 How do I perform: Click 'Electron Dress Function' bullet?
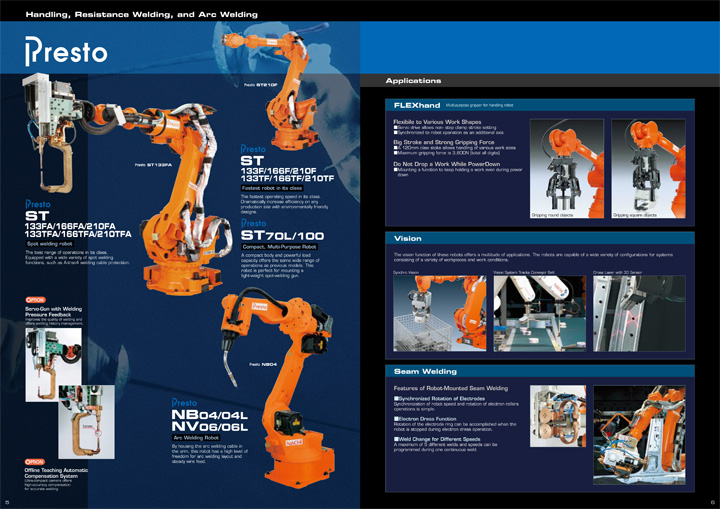pyautogui.click(x=425, y=419)
